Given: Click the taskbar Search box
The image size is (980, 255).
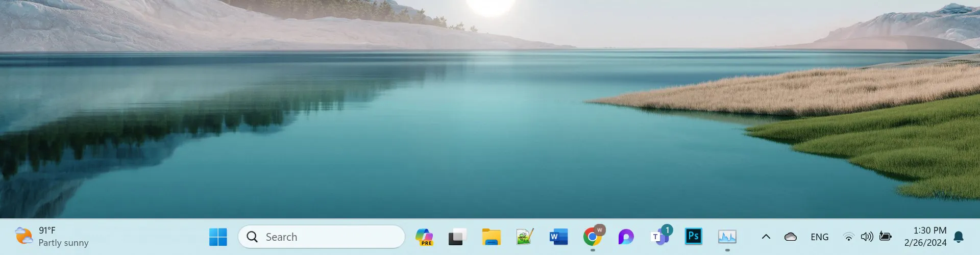Looking at the screenshot, I should point(322,237).
